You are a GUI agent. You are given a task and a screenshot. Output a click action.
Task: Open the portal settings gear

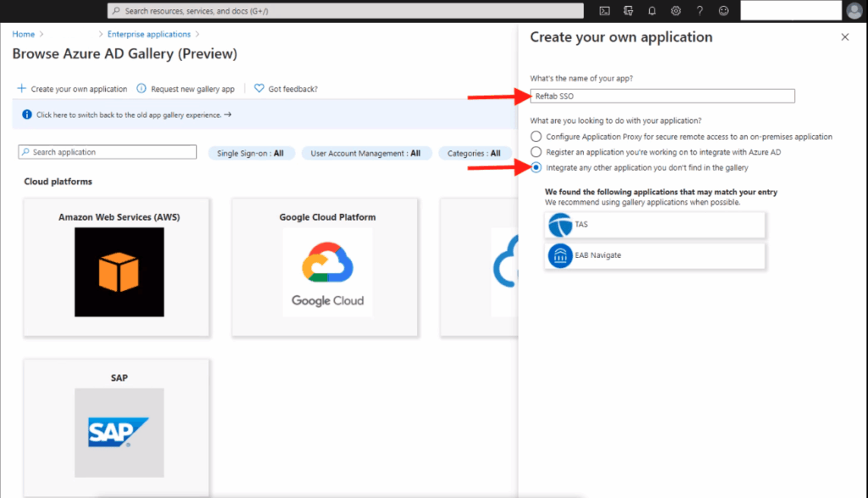(x=674, y=10)
